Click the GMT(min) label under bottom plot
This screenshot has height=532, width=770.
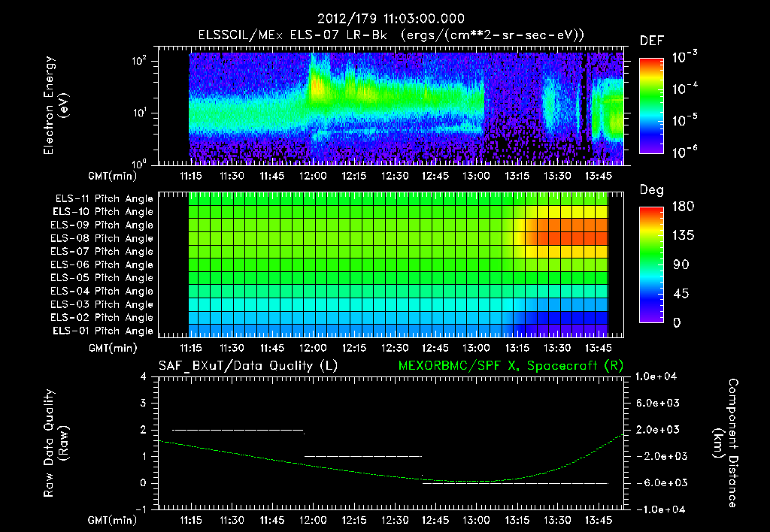coord(113,520)
